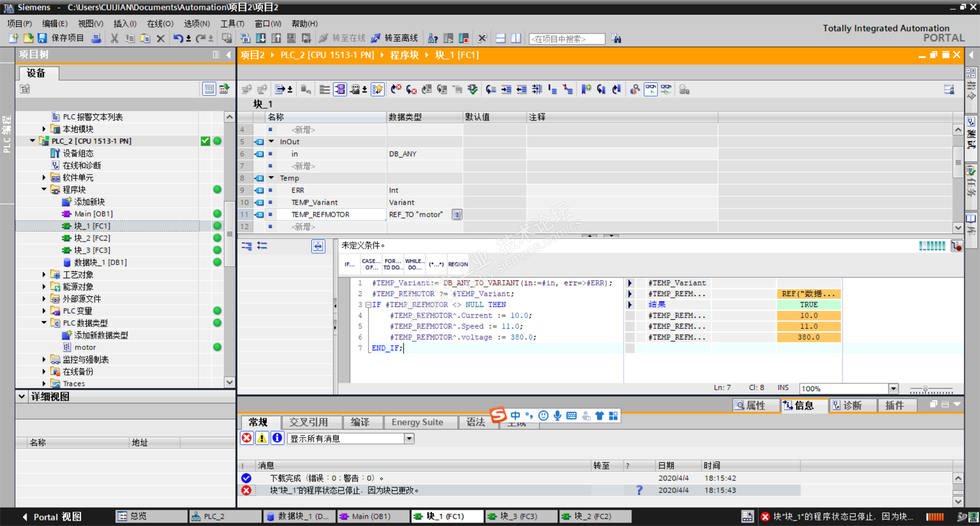
Task: Open the message display filter dropdown
Action: pos(409,439)
